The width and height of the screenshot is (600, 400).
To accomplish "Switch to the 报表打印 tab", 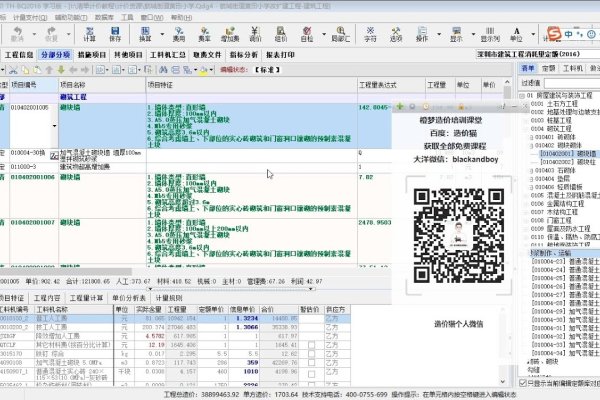I will [280, 55].
